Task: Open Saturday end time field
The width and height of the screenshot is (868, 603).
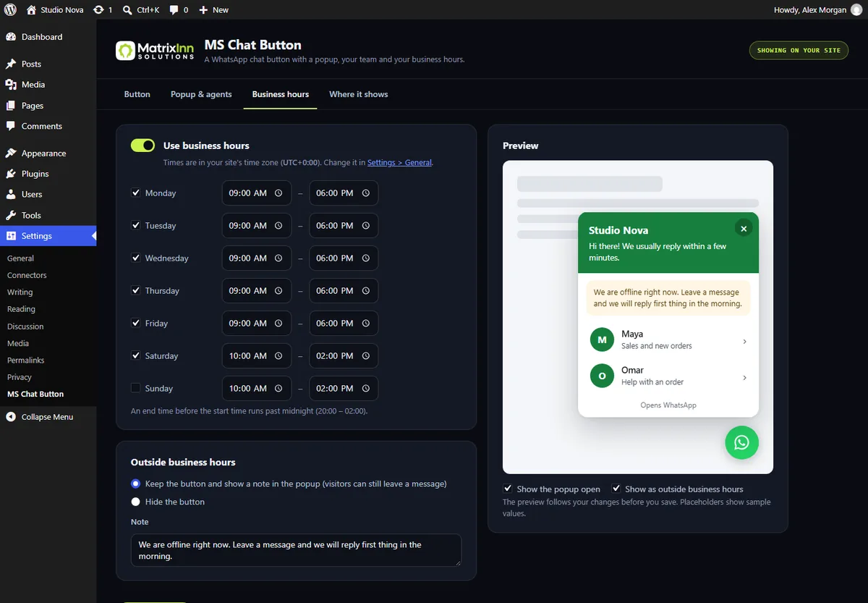Action: [x=344, y=356]
